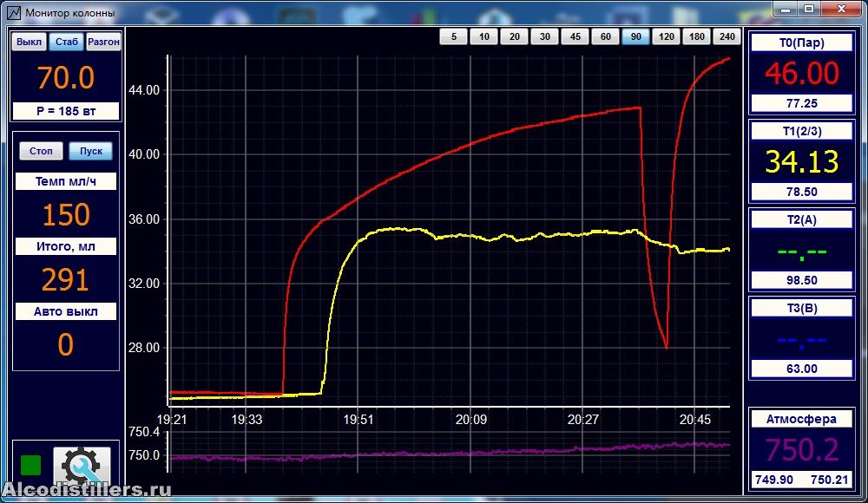This screenshot has width=868, height=503.
Task: Set chart range to 180 minutes
Action: (697, 36)
